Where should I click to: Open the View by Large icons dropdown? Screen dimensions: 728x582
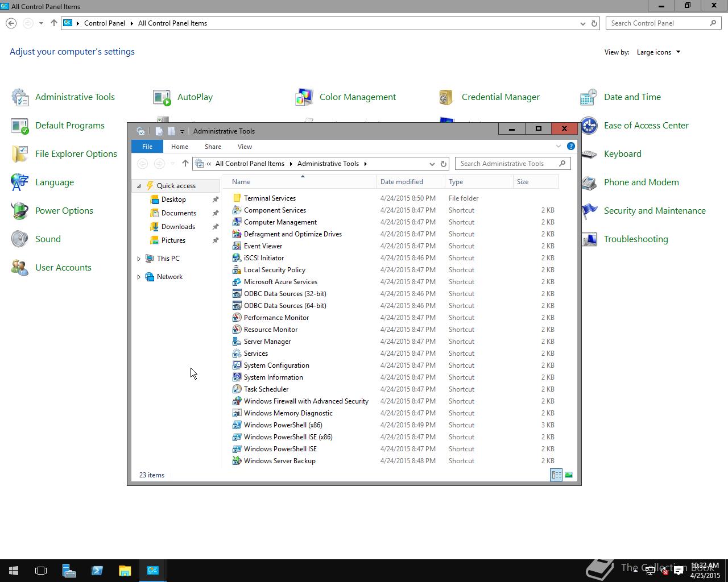point(659,52)
